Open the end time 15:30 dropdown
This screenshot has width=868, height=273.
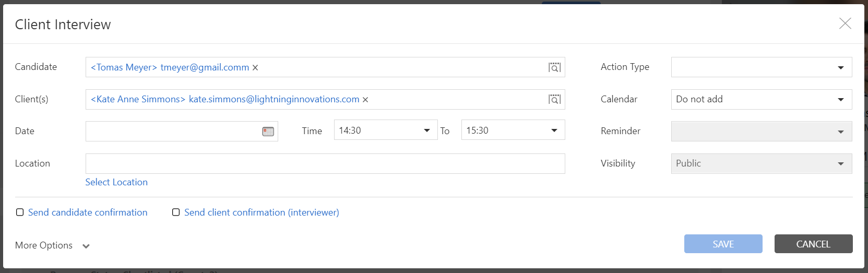(x=513, y=130)
